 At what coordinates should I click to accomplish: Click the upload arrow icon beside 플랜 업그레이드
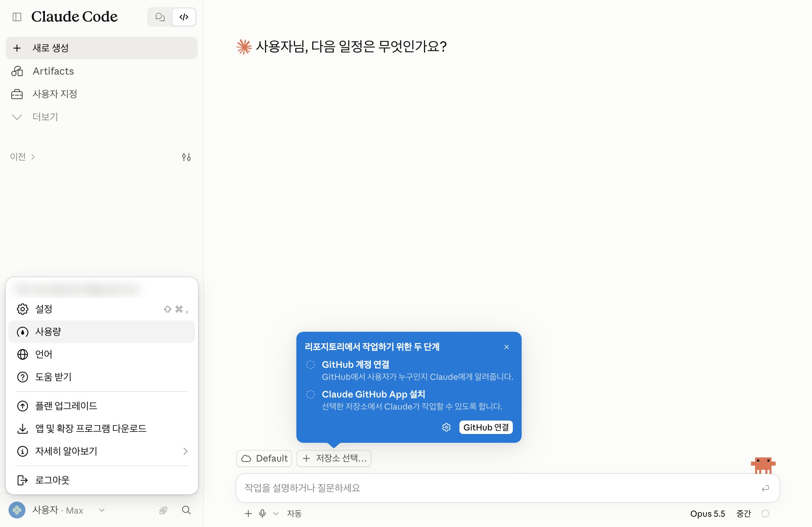[23, 406]
